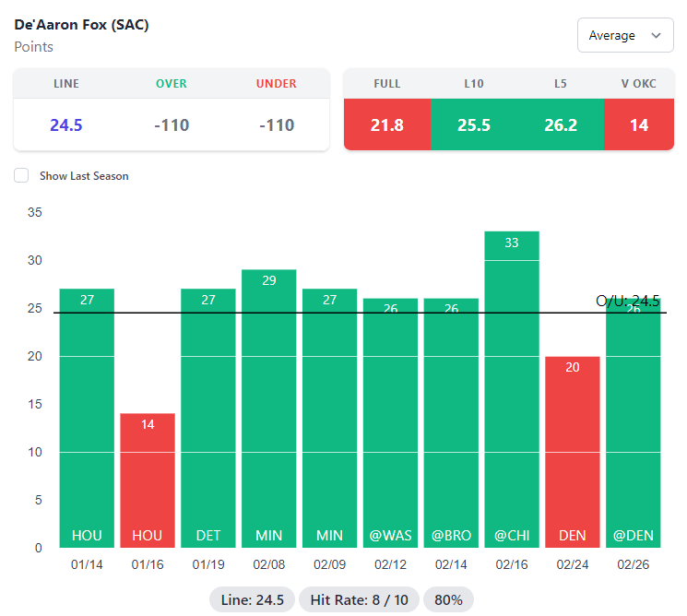The image size is (687, 616).
Task: Click the @BRO 02/14 bar
Action: (x=451, y=422)
